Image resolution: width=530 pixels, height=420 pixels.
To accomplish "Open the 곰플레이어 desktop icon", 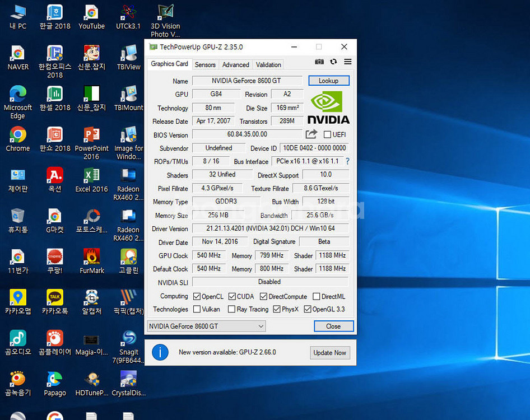I will coord(55,343).
